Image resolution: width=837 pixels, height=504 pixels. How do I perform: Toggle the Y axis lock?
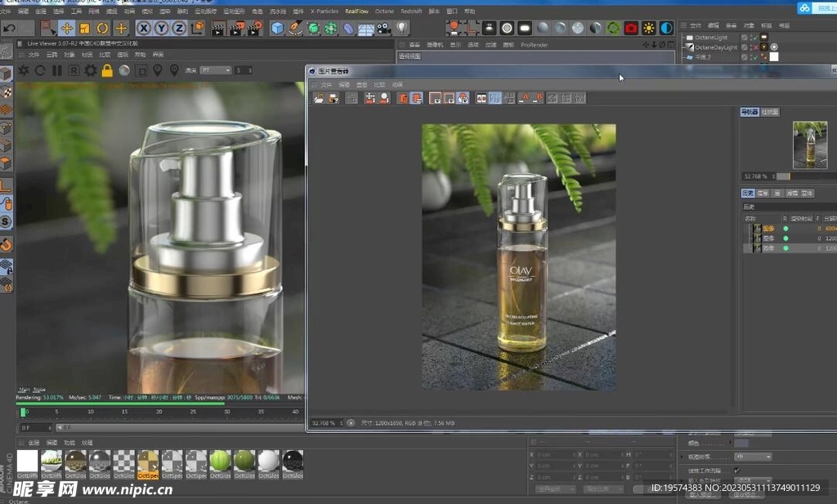(161, 28)
